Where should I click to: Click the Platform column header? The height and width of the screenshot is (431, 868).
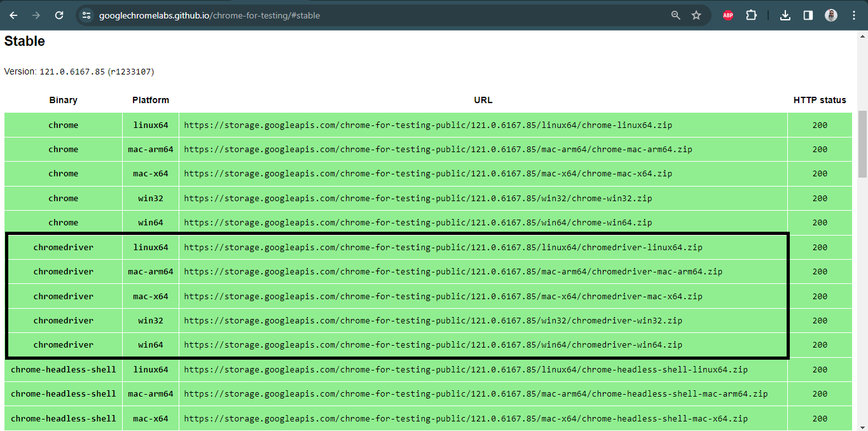(x=151, y=100)
